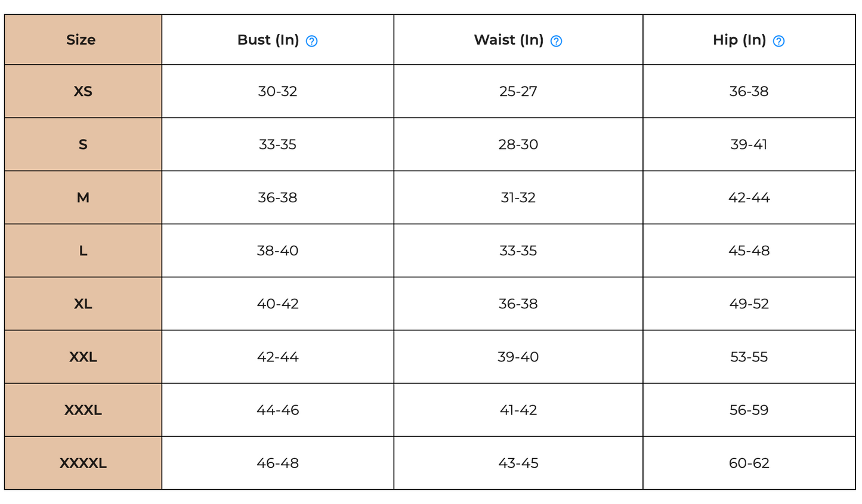Select the M size row label
The width and height of the screenshot is (862, 504).
click(83, 197)
